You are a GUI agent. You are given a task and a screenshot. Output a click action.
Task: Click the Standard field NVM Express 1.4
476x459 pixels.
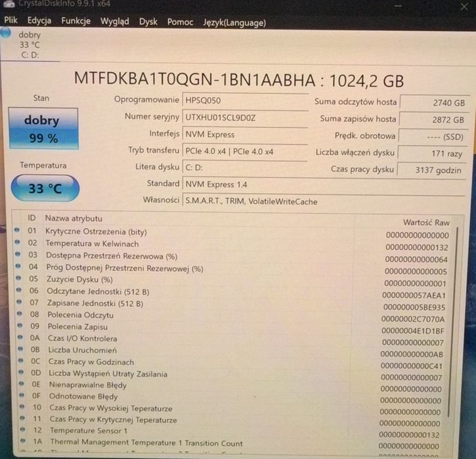[x=324, y=185]
